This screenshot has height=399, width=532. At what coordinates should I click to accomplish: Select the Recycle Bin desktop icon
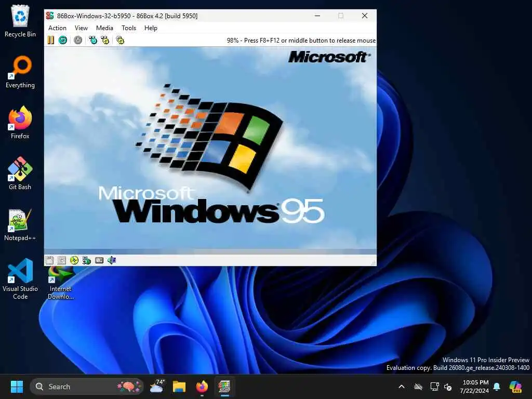[20, 21]
